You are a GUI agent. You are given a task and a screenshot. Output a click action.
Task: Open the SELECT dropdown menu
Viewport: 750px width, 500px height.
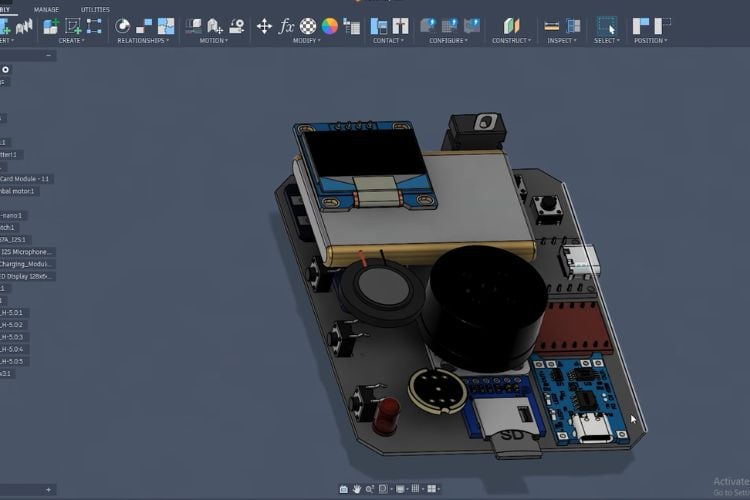[607, 41]
